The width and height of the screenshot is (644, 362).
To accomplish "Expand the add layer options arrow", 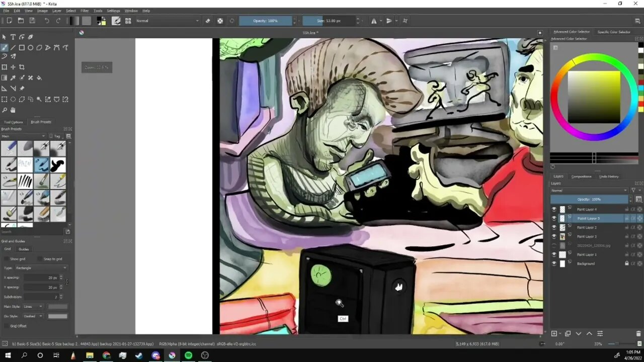I will (x=560, y=333).
